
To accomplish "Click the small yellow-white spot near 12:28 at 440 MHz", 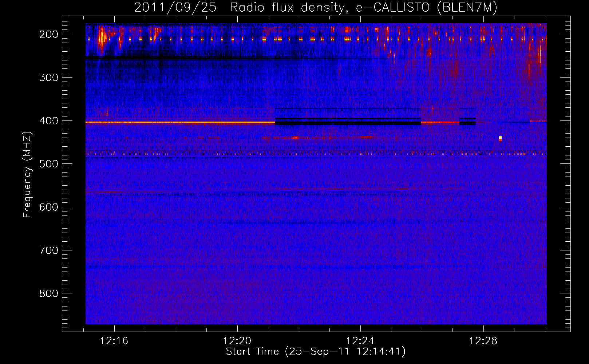I will tap(500, 138).
